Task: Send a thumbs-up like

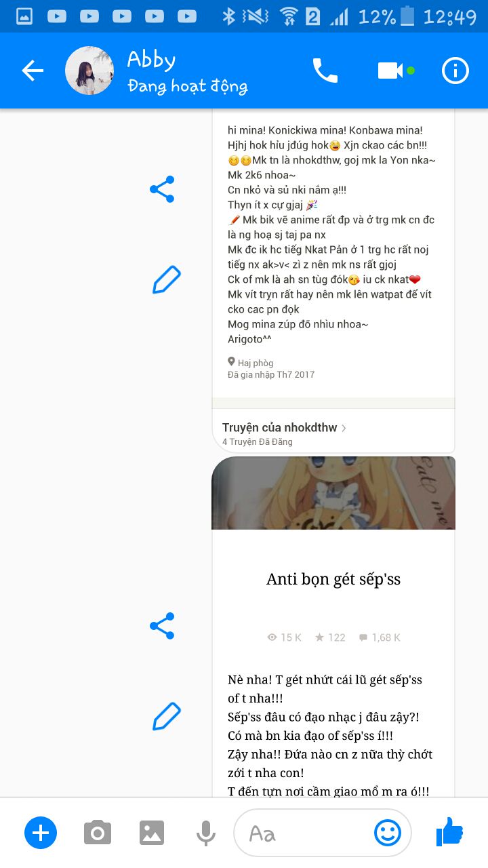Action: coord(449,831)
